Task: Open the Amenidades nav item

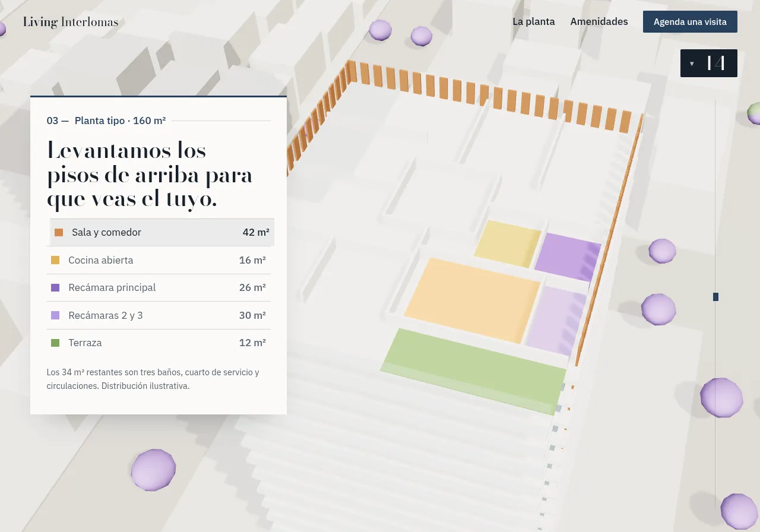Action: pyautogui.click(x=599, y=21)
